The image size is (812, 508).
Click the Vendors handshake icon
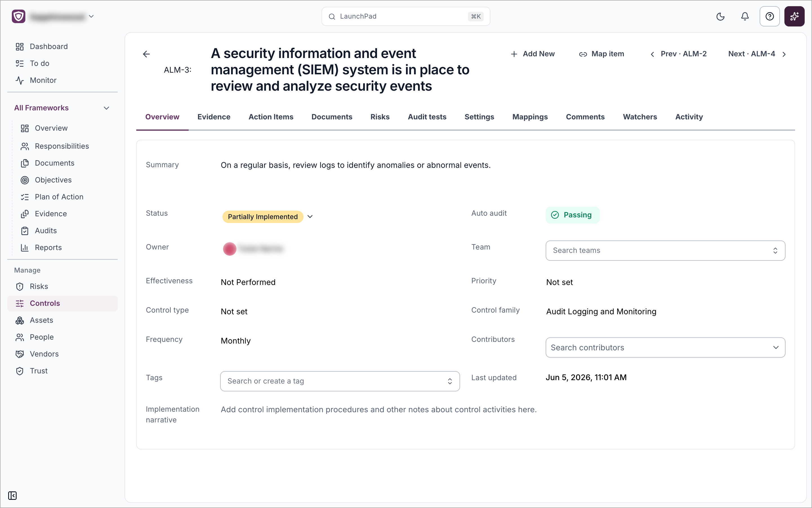pyautogui.click(x=20, y=354)
